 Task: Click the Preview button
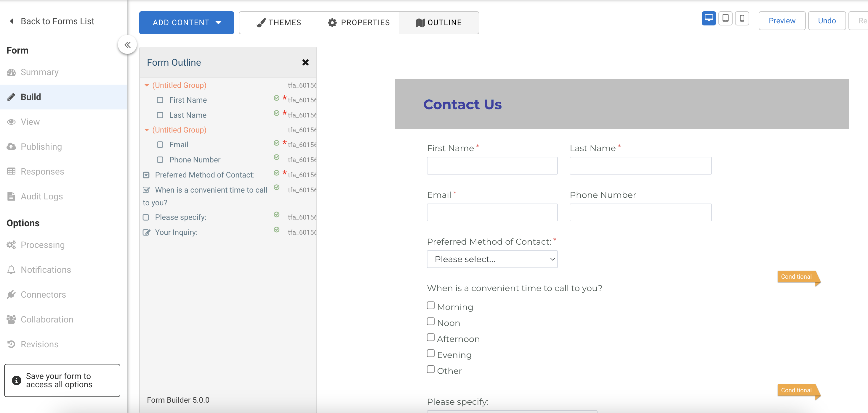[x=781, y=21]
